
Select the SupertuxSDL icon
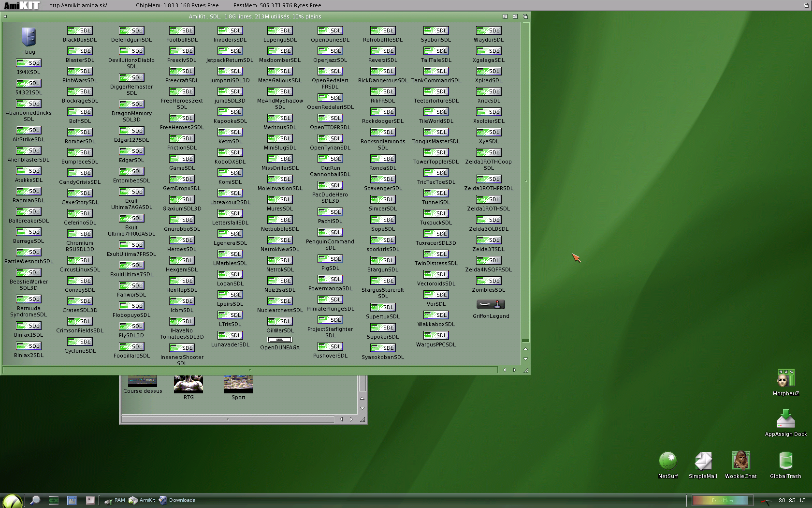[383, 307]
